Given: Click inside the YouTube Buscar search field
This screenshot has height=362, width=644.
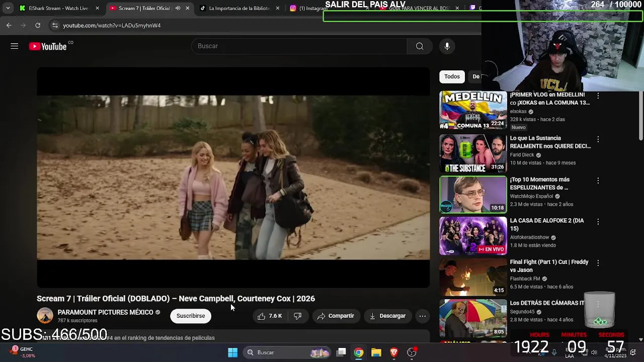Looking at the screenshot, I should click(299, 46).
